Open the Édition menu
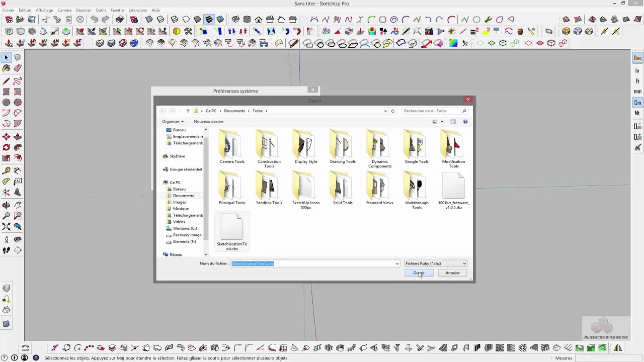Screen dimensions: 644x362 25,10
